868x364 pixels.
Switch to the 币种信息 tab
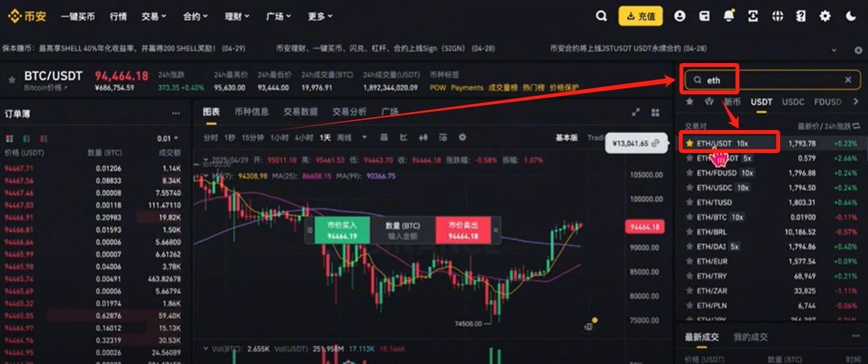pos(252,112)
